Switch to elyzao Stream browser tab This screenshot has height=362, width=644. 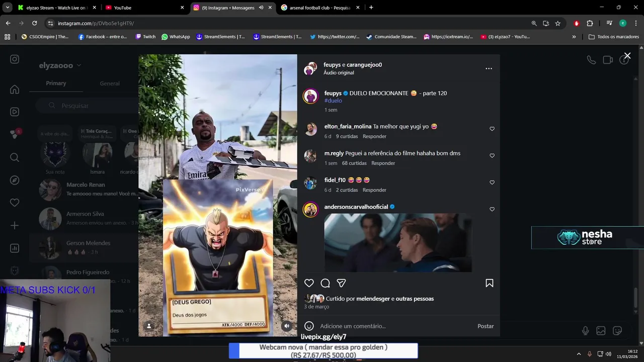click(56, 8)
